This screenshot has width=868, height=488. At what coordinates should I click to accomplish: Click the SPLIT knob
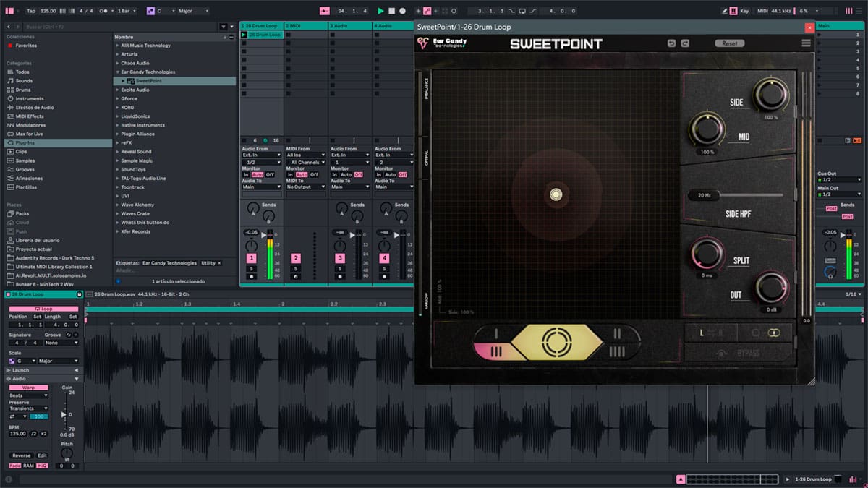(708, 253)
